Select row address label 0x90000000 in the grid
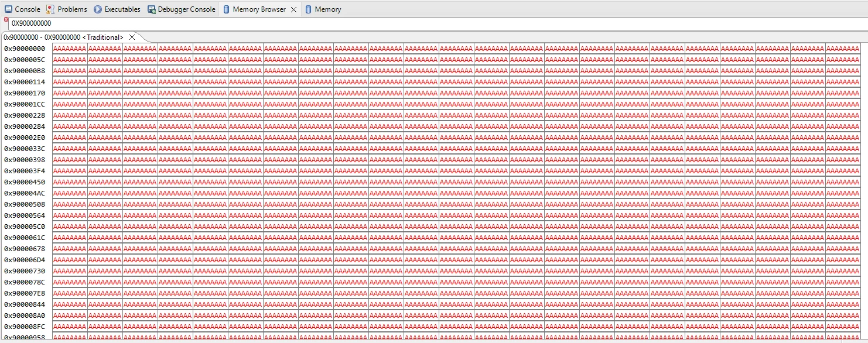868x343 pixels. pyautogui.click(x=25, y=49)
